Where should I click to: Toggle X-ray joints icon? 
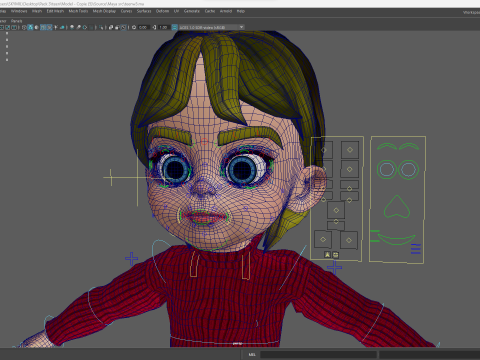(x=124, y=27)
